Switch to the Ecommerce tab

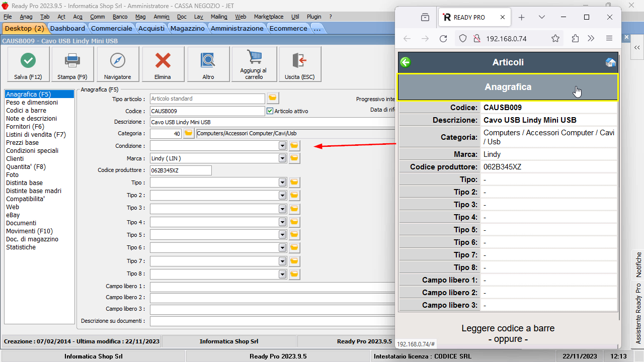point(288,29)
